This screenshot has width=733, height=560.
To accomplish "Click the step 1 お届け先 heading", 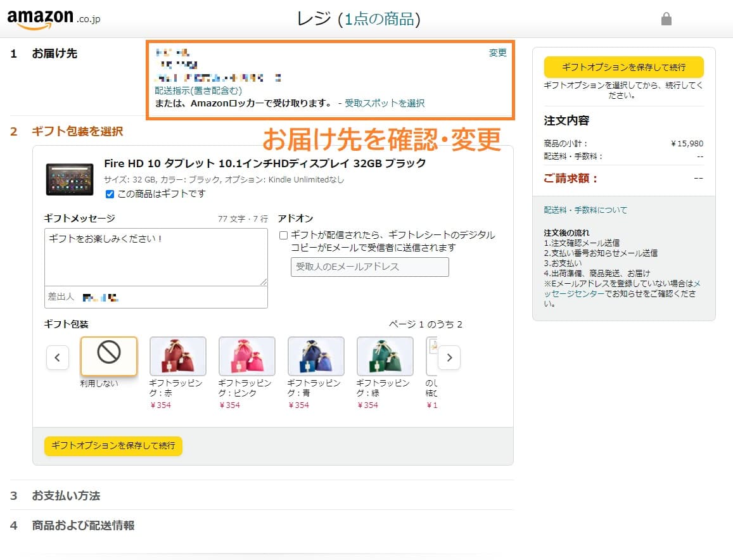I will [x=54, y=54].
